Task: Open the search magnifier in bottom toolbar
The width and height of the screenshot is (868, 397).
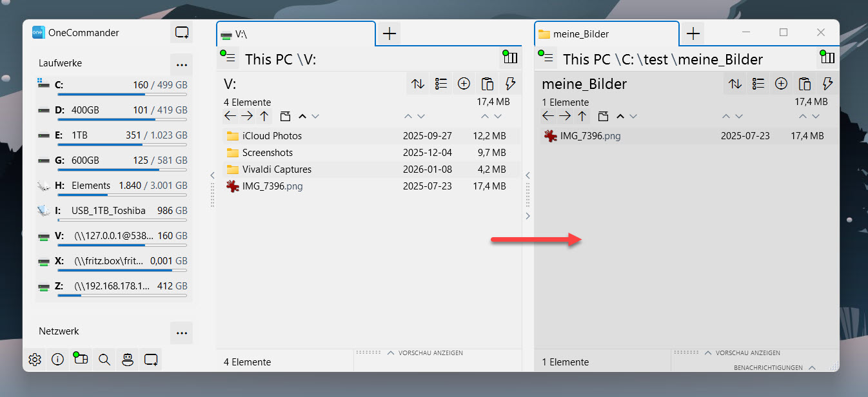Action: pyautogui.click(x=104, y=360)
